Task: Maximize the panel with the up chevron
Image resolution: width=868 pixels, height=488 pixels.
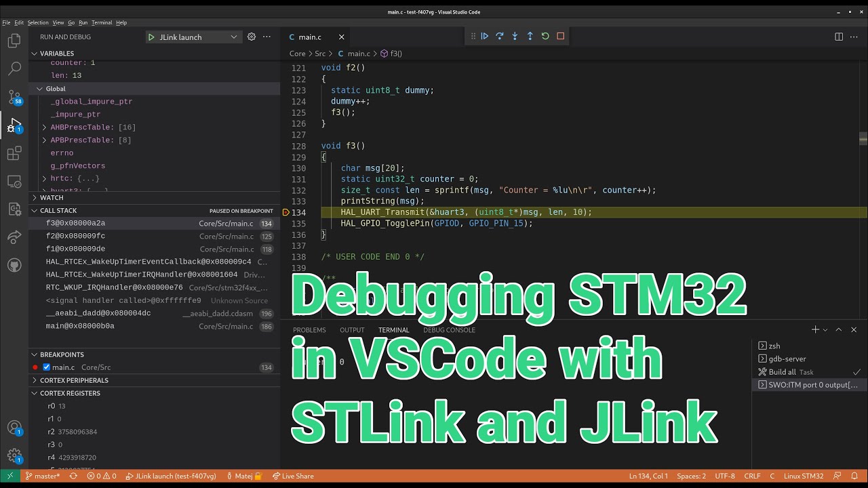Action: (838, 329)
